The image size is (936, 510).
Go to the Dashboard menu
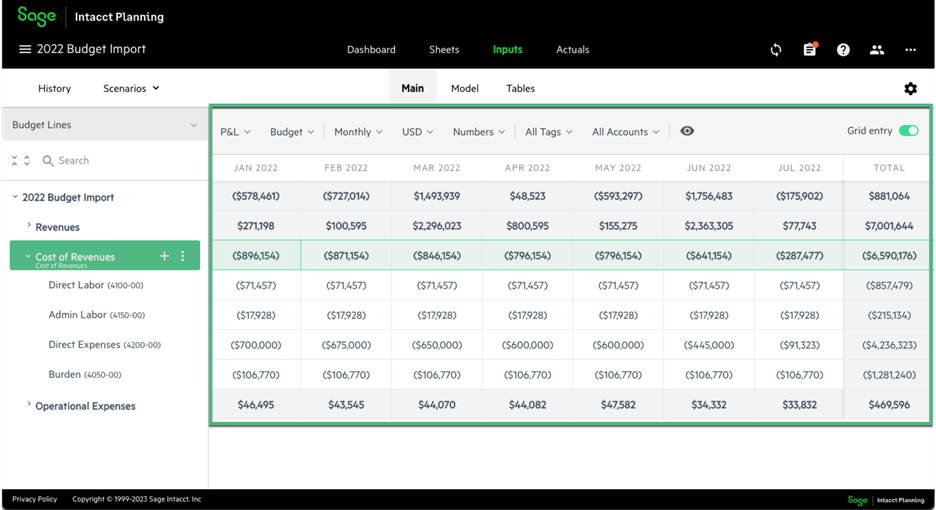point(371,50)
